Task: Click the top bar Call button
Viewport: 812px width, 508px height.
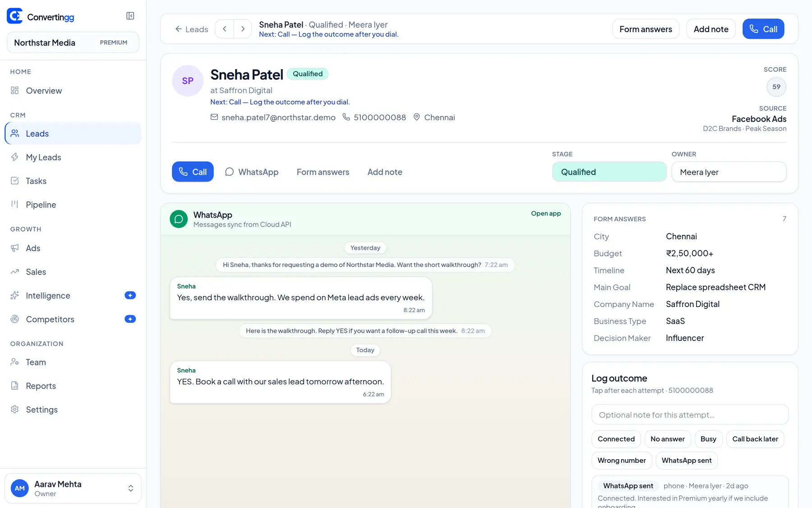Action: point(763,29)
